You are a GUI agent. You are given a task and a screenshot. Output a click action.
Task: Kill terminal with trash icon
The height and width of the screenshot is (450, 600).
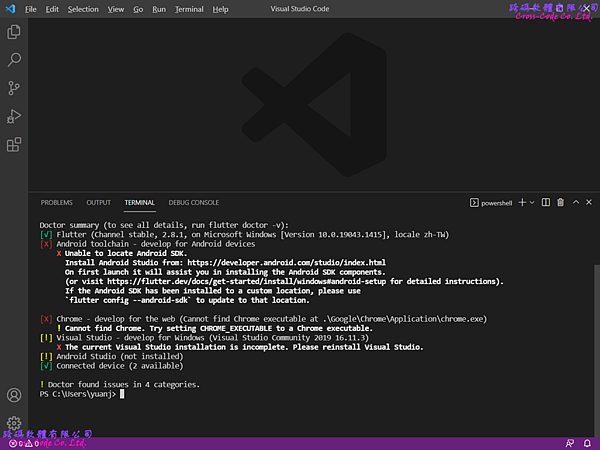(560, 202)
